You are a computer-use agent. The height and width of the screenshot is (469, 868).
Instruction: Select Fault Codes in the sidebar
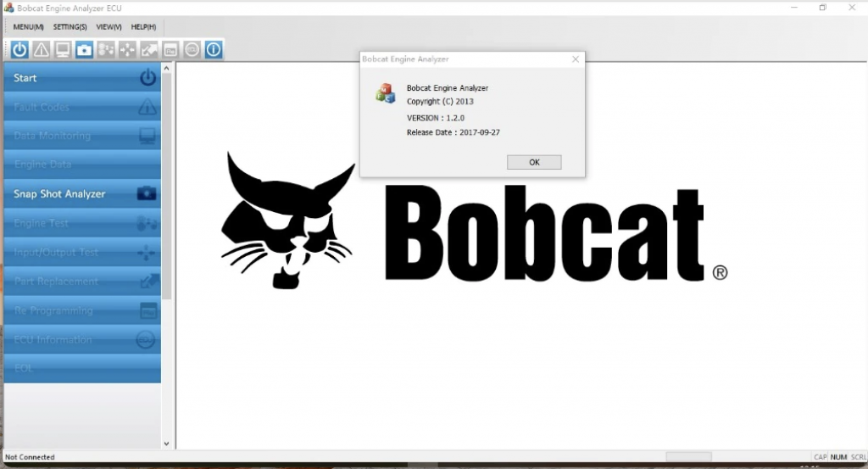[x=82, y=107]
